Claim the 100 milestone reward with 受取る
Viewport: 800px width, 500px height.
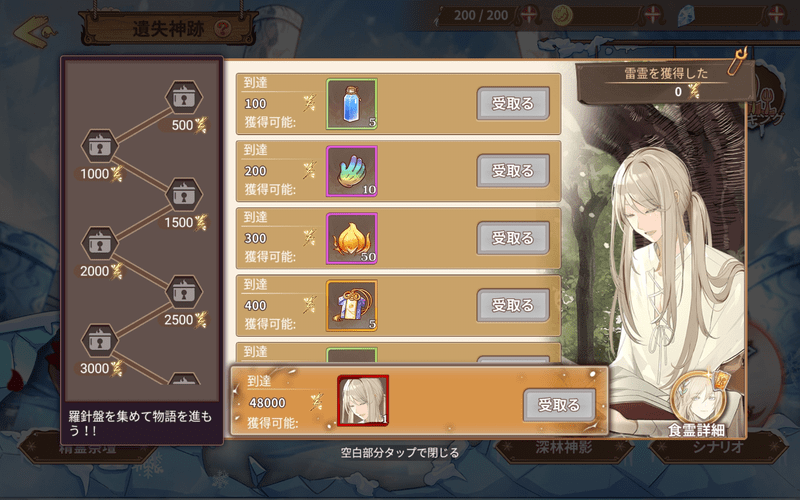click(x=513, y=104)
